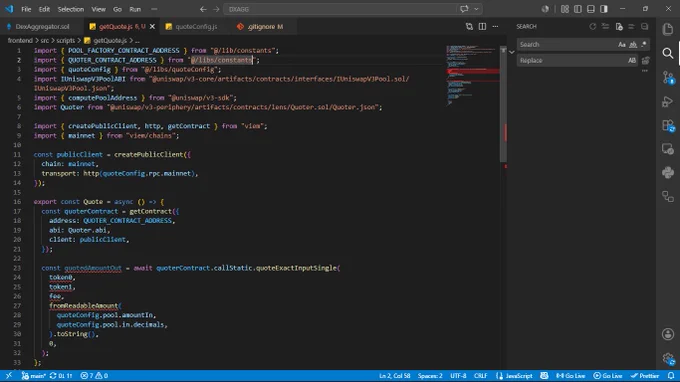
Task: Switch search results to tree view
Action: [x=631, y=26]
